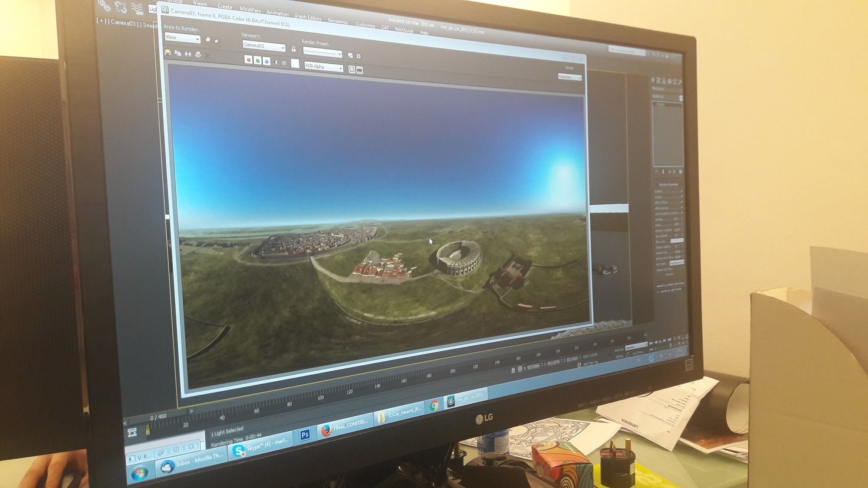Click the Environment and Effects icon

[x=358, y=56]
